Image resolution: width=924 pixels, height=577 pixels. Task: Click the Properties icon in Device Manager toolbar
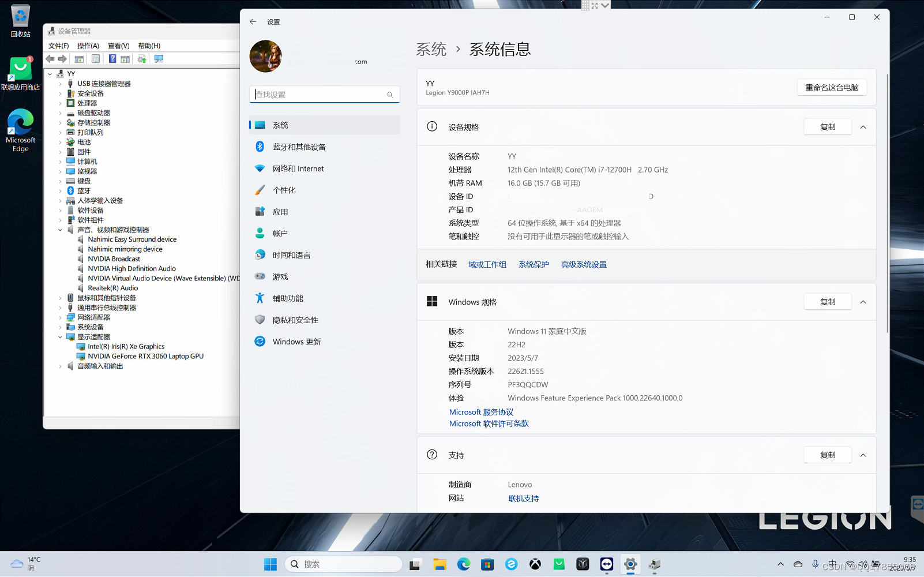click(x=95, y=58)
